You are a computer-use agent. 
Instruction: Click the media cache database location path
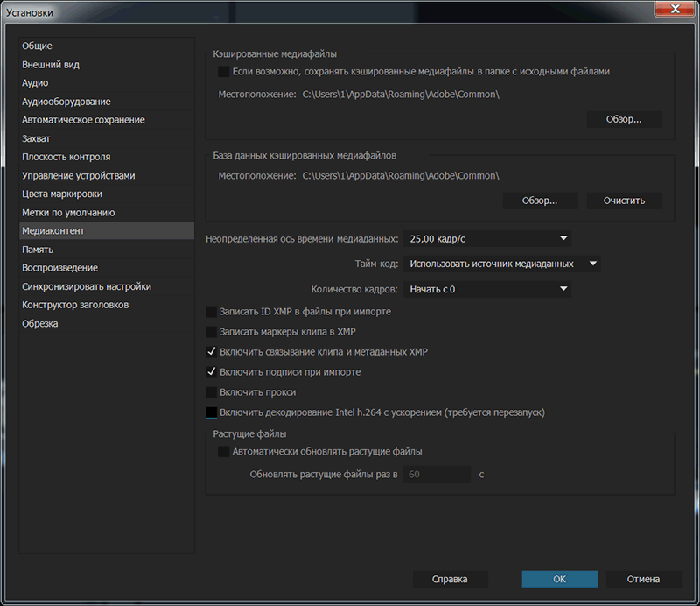(401, 176)
